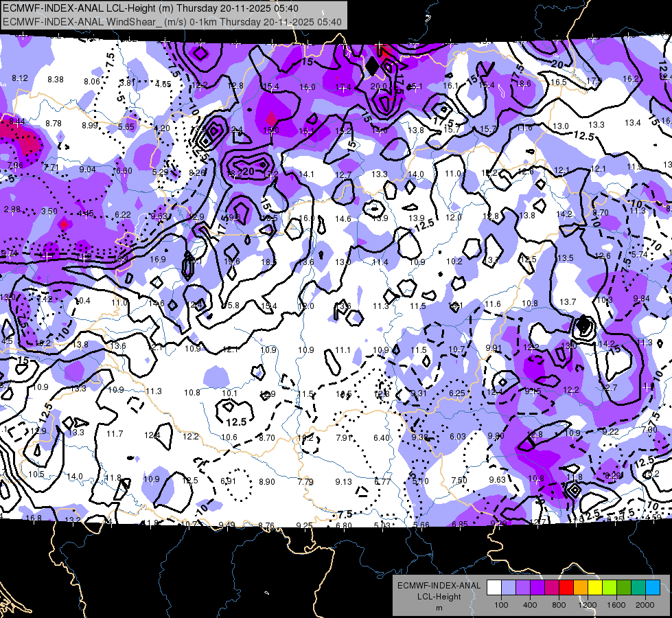Click the grid value '18.6'
Screen dimensions: 672x618
[x=523, y=84]
